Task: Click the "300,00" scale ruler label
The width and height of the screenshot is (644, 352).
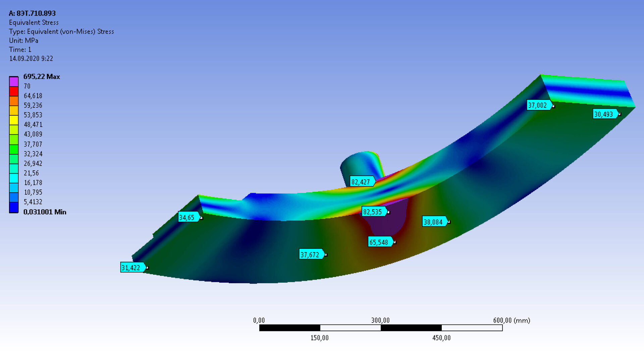Action: point(380,320)
